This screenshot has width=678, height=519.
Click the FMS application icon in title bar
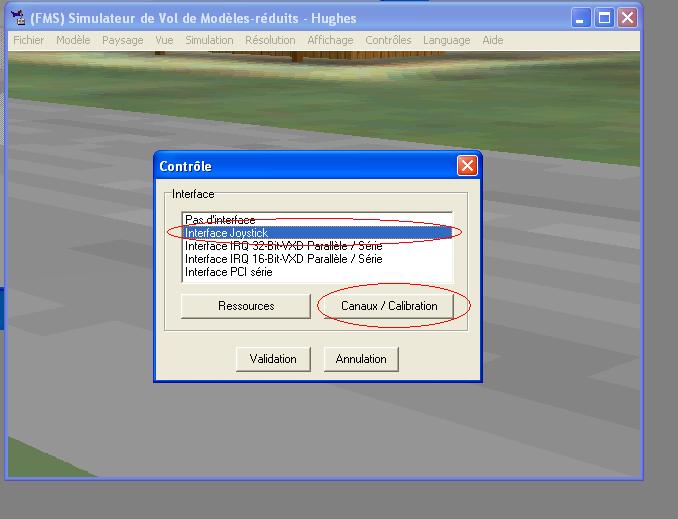(x=19, y=18)
